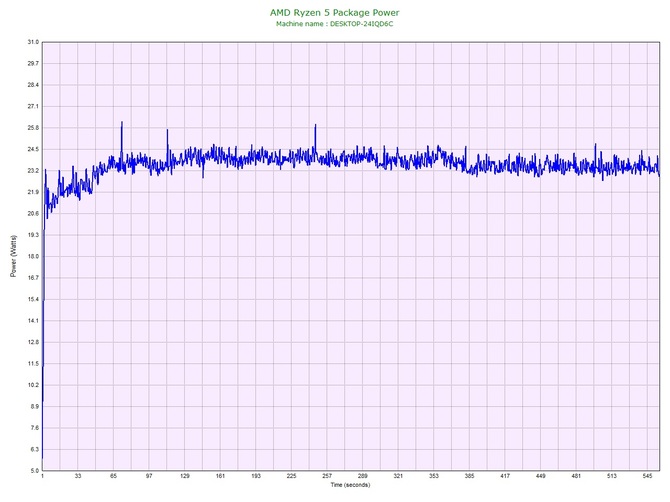Select the 18.0 power axis value
The image size is (670, 502).
coord(33,256)
